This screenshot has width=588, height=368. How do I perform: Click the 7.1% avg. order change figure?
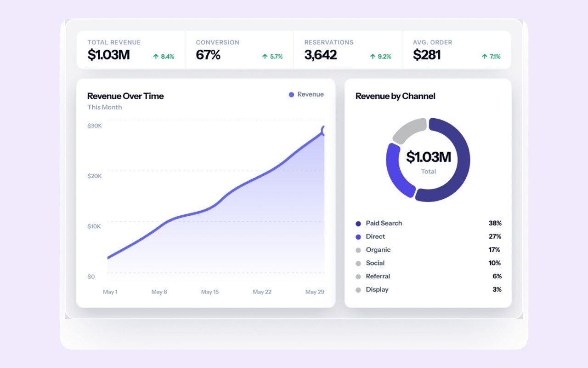point(495,57)
